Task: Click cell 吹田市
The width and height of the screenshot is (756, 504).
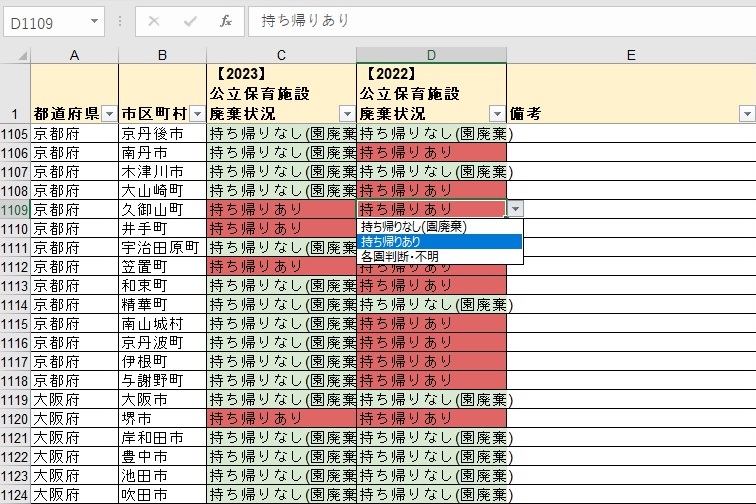Action: click(162, 494)
